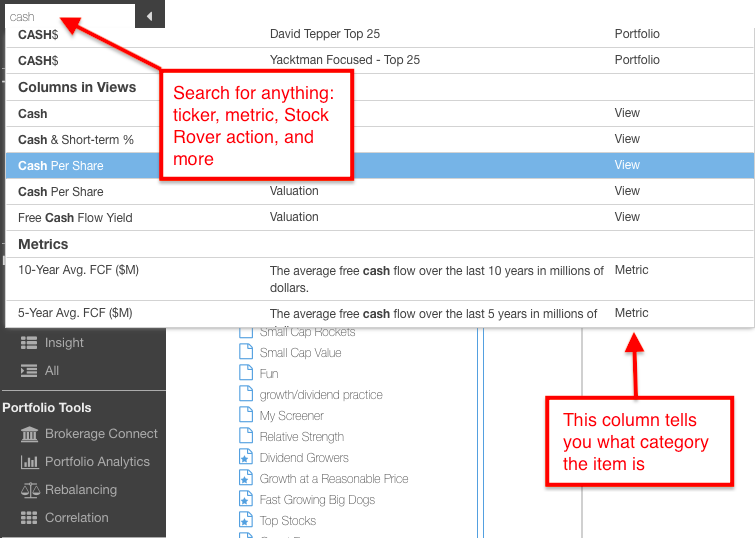Collapse the sidebar with the left arrow button
The width and height of the screenshot is (755, 538).
click(x=150, y=16)
